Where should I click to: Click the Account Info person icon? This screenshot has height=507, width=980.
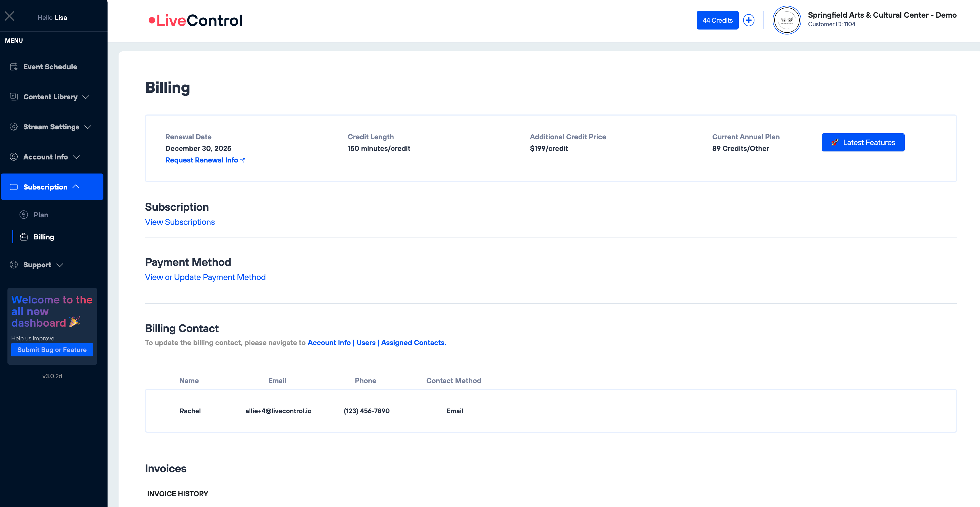(x=14, y=157)
